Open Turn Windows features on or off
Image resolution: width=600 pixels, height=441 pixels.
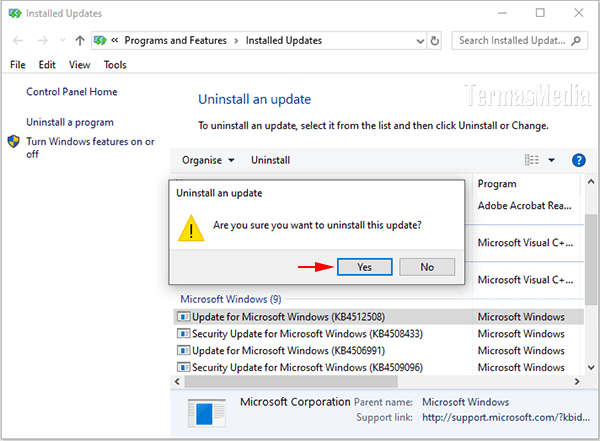click(x=90, y=148)
